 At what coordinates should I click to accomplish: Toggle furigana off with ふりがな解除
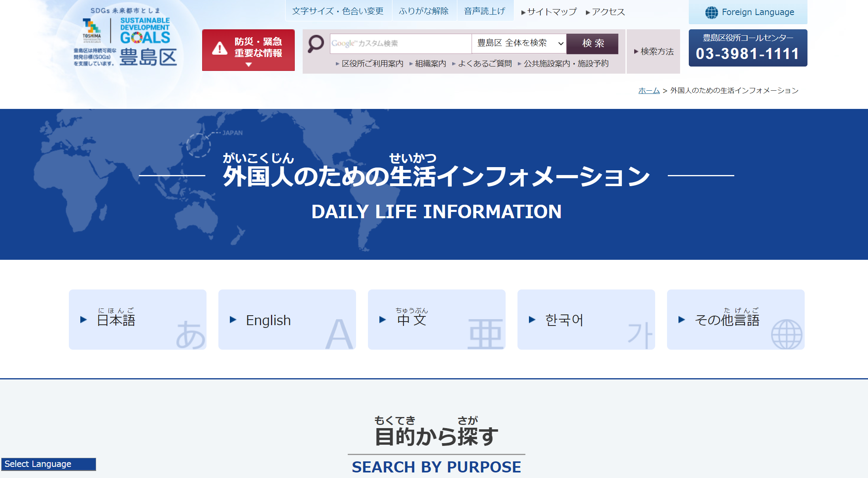pos(424,11)
